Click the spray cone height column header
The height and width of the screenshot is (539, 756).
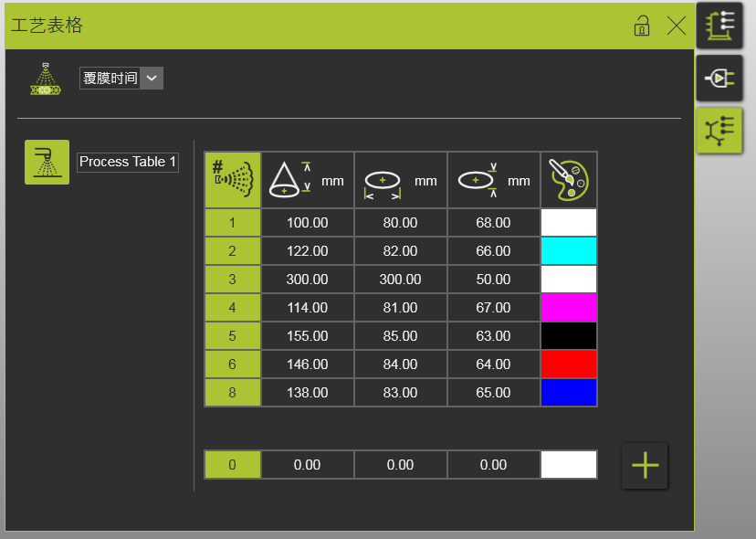tap(307, 180)
